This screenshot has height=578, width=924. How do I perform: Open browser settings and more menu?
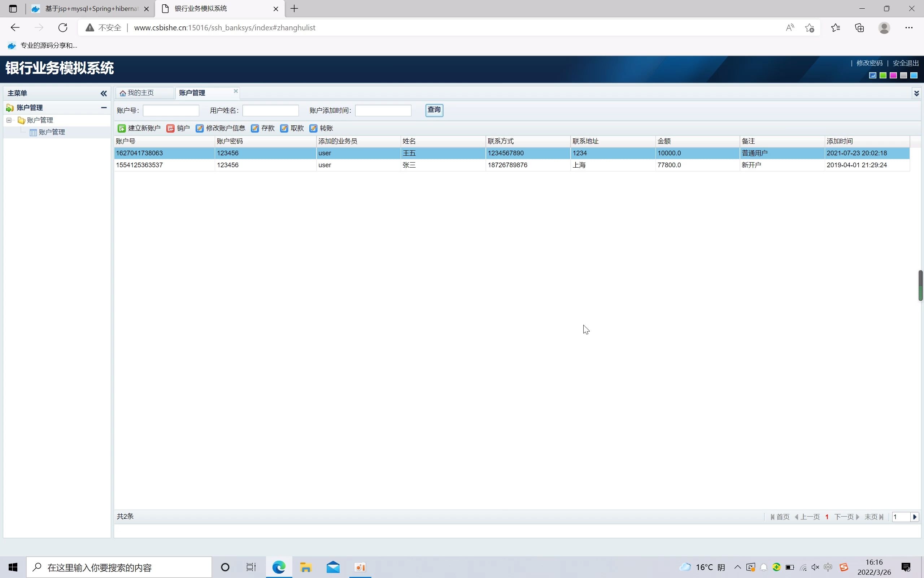[909, 27]
